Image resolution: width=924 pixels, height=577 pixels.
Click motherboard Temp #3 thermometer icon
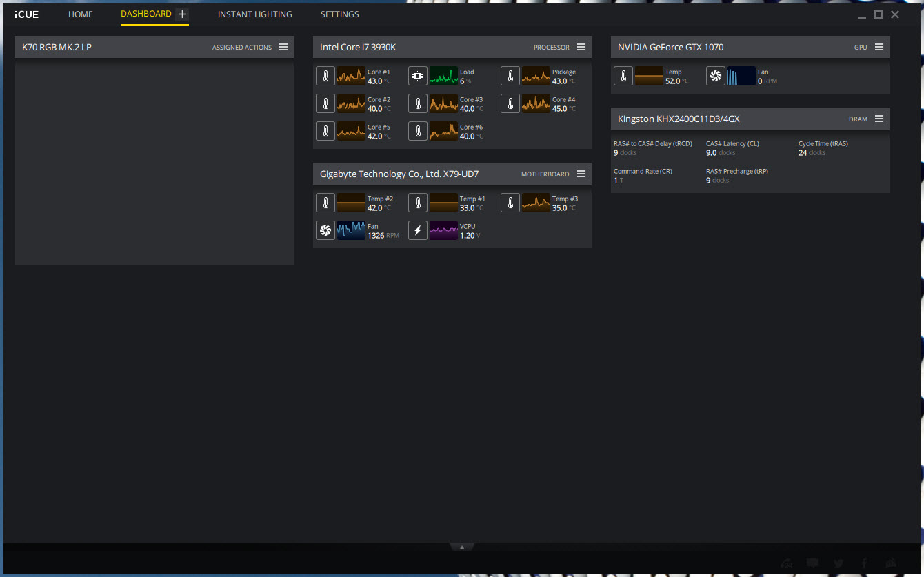[x=510, y=203]
